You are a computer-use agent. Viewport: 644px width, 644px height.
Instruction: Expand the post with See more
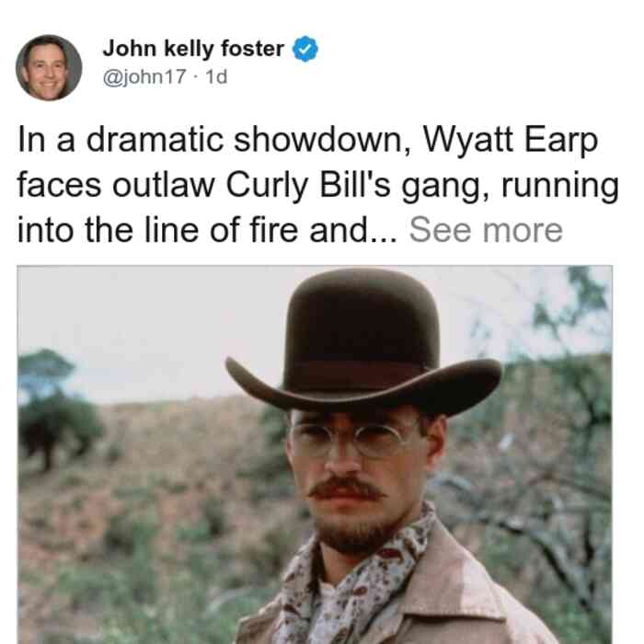coord(486,230)
